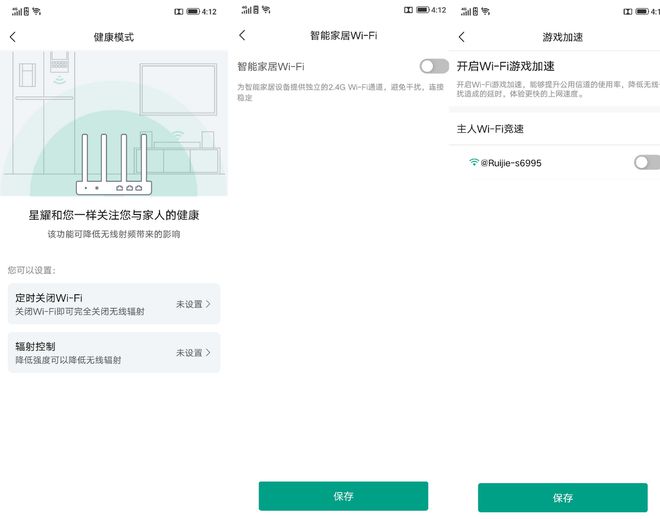660x519 pixels.
Task: Tap the battery icon in left status bar
Action: tap(193, 11)
